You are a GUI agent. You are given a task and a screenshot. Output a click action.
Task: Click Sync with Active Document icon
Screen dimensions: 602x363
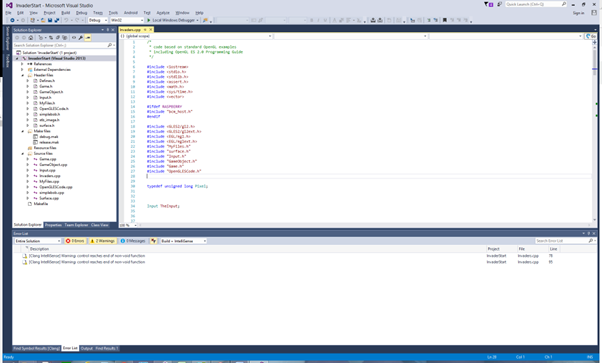tap(51, 38)
